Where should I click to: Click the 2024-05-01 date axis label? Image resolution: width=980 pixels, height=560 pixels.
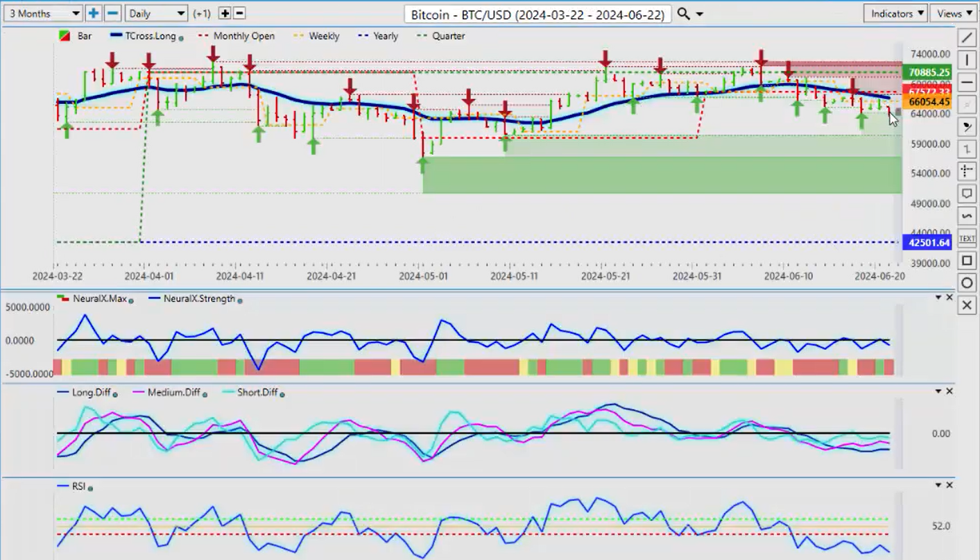click(x=423, y=275)
